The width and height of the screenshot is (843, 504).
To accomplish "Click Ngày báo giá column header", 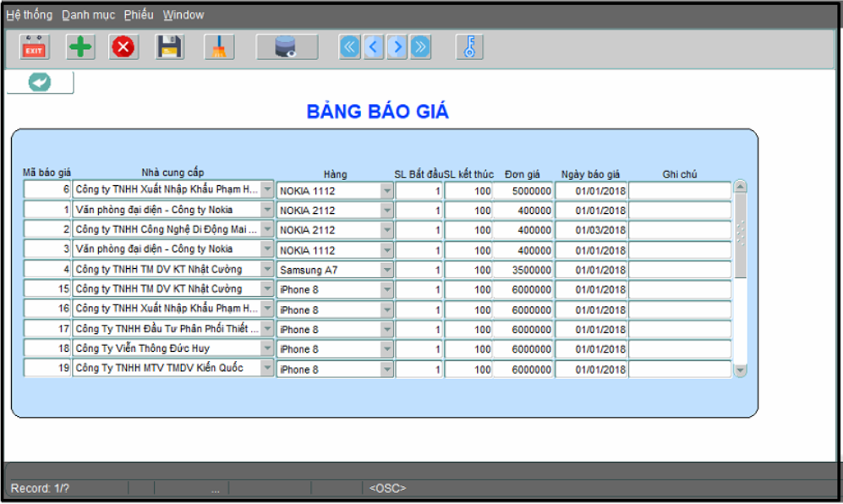I will pos(590,174).
